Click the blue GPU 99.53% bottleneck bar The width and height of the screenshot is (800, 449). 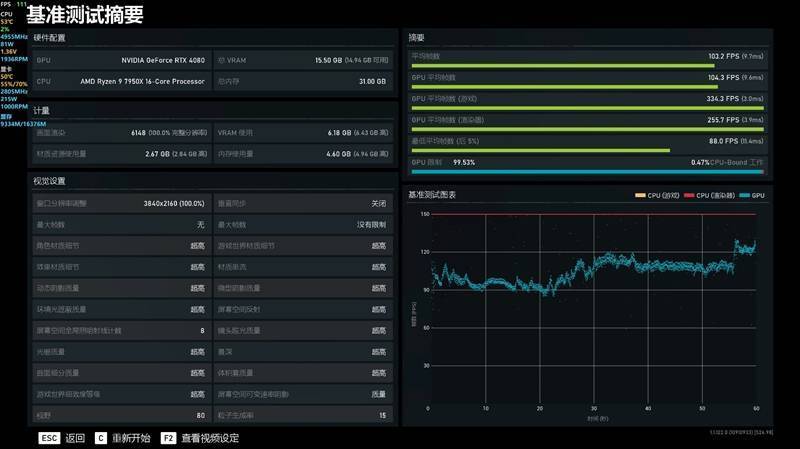tap(587, 172)
